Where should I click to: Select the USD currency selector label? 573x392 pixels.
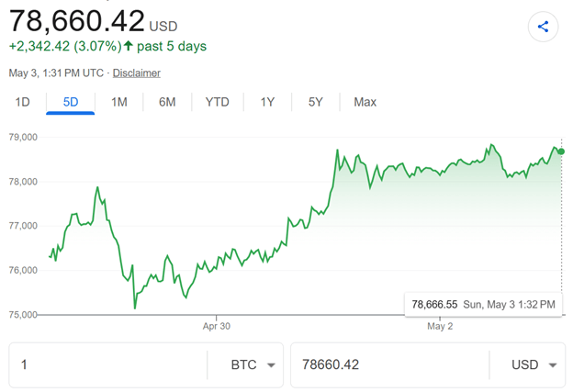524,364
